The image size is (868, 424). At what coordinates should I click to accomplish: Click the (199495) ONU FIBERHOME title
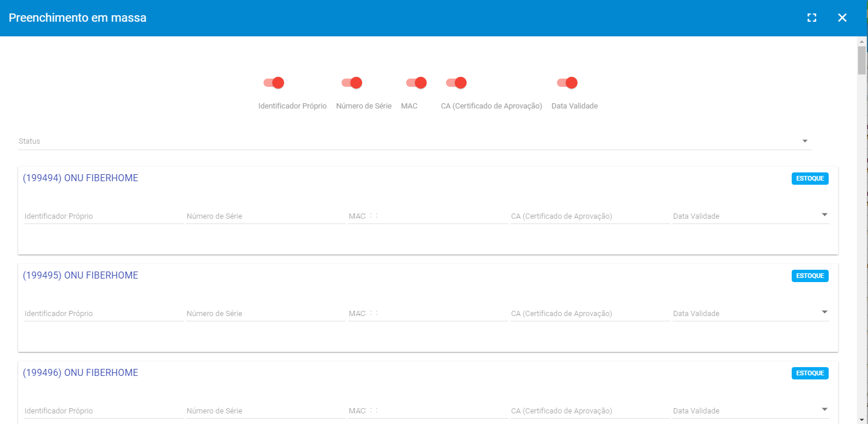pos(80,276)
